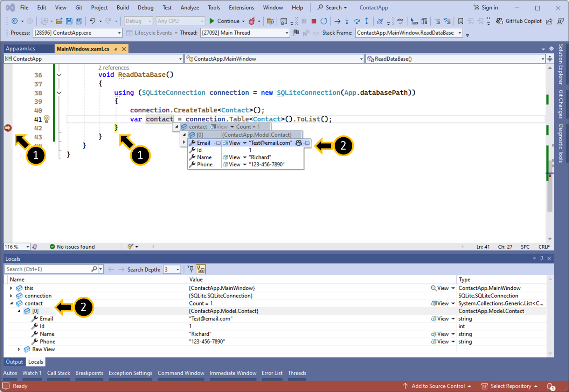The image size is (569, 392).
Task: Click the Step Over icon
Action: 357,21
